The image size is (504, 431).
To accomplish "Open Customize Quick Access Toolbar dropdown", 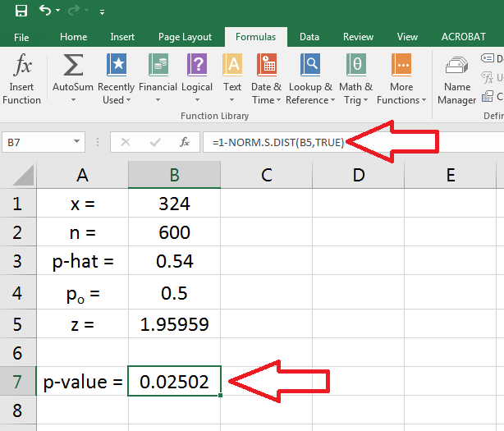I will click(x=102, y=12).
